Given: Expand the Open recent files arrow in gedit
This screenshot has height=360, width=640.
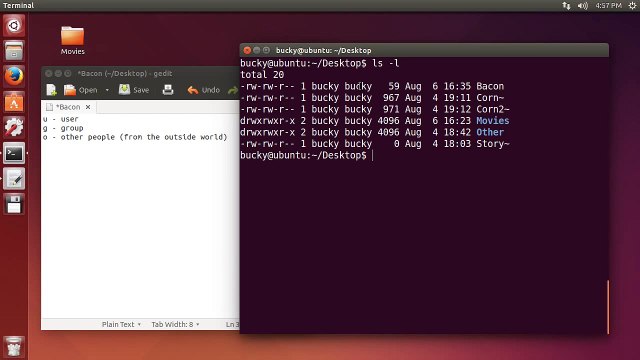Looking at the screenshot, I should click(x=107, y=90).
